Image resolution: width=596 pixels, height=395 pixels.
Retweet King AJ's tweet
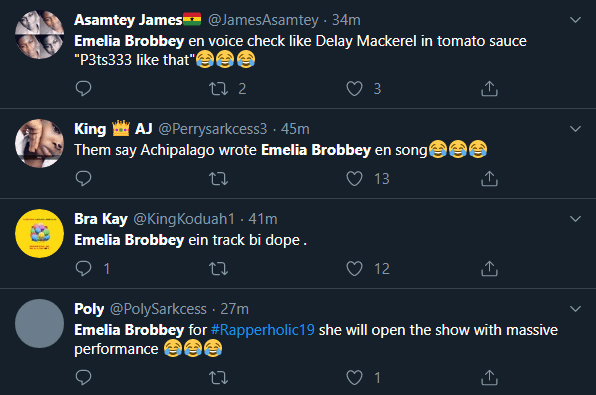[x=219, y=179]
